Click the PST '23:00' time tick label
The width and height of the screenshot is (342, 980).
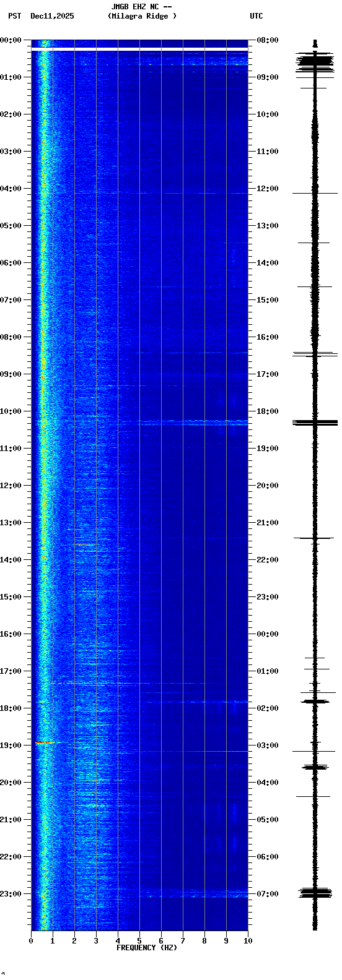[11, 894]
